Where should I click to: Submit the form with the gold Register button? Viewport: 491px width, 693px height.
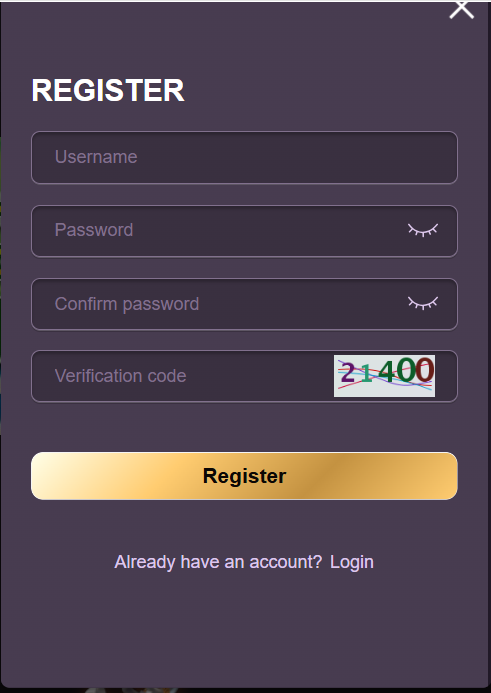244,476
